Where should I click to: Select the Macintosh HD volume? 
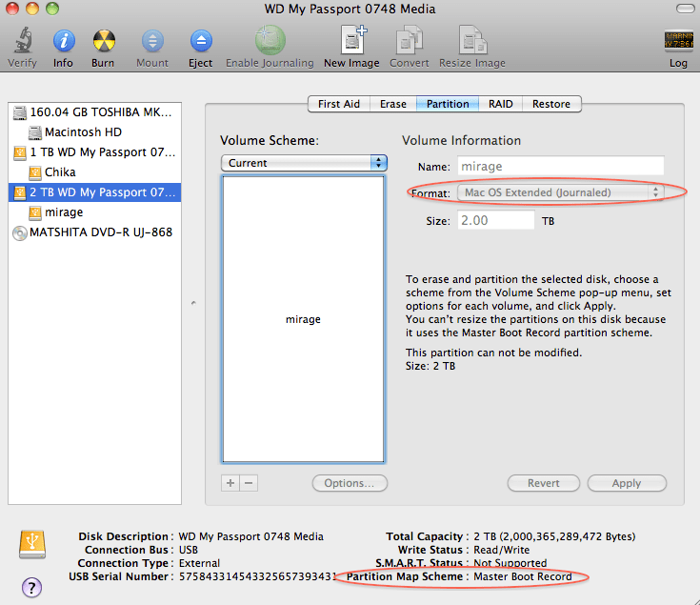click(94, 132)
